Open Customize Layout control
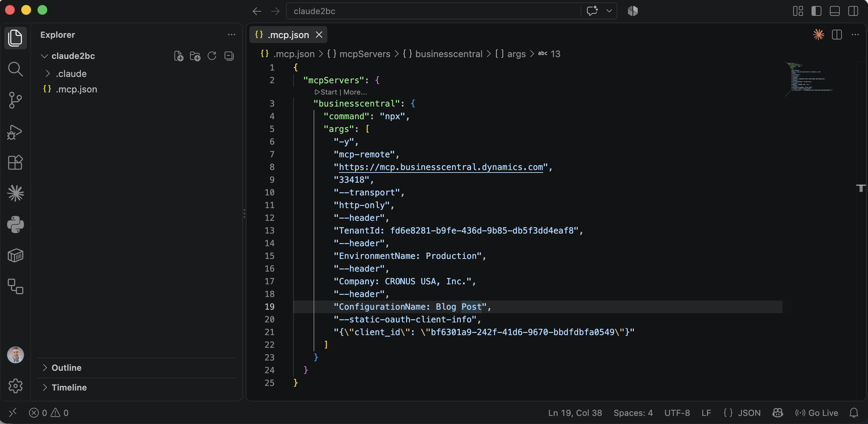 [798, 11]
